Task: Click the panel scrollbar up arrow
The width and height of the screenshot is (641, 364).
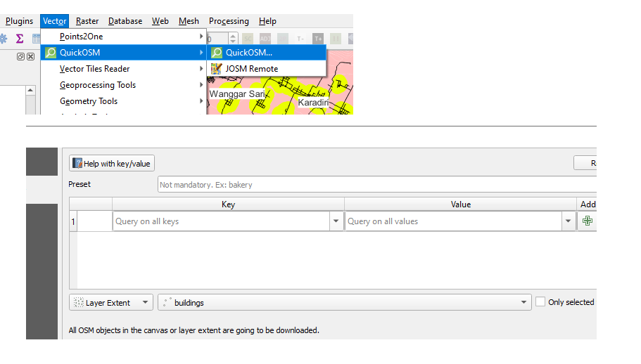Action: pyautogui.click(x=30, y=90)
